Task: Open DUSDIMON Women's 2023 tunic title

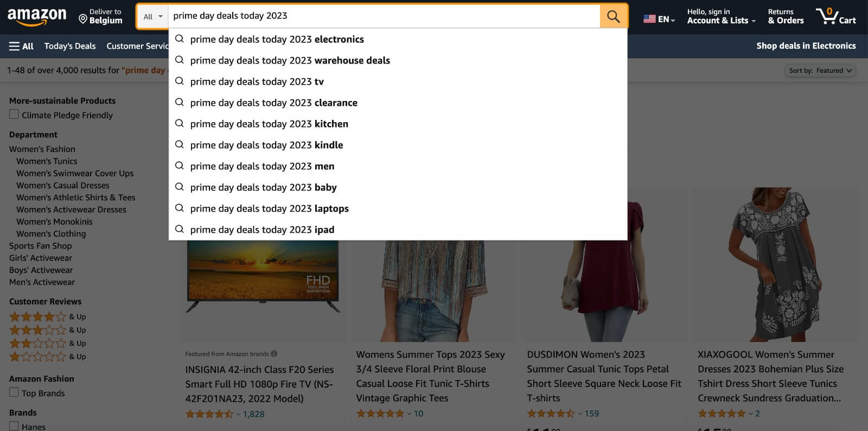Action: [604, 376]
